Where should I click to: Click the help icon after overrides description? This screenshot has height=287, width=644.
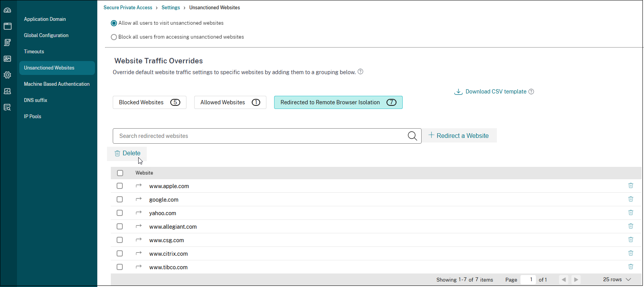click(x=360, y=72)
